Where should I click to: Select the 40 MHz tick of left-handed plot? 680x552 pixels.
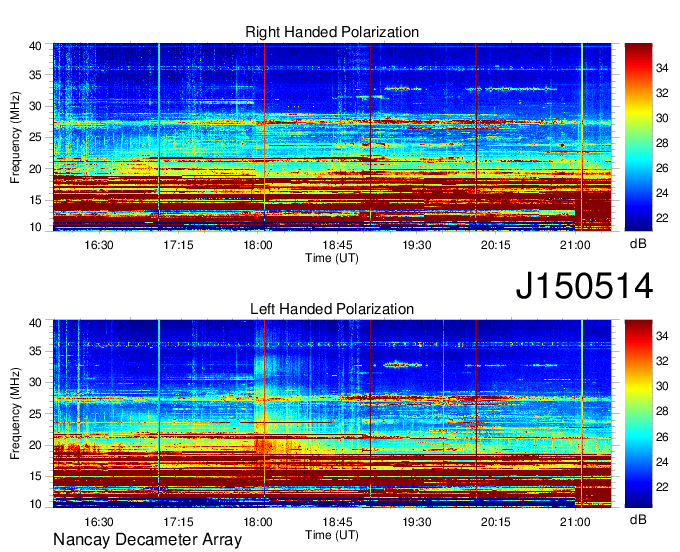click(35, 323)
